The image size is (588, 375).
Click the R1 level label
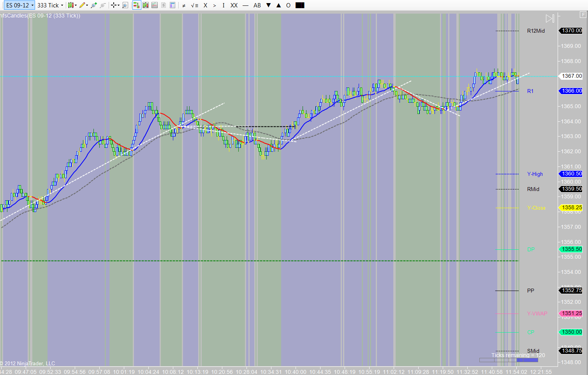click(x=530, y=91)
